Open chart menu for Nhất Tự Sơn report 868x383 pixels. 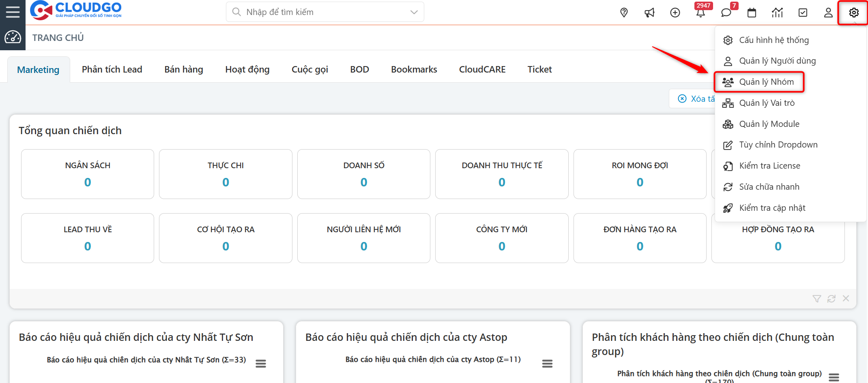(x=261, y=364)
